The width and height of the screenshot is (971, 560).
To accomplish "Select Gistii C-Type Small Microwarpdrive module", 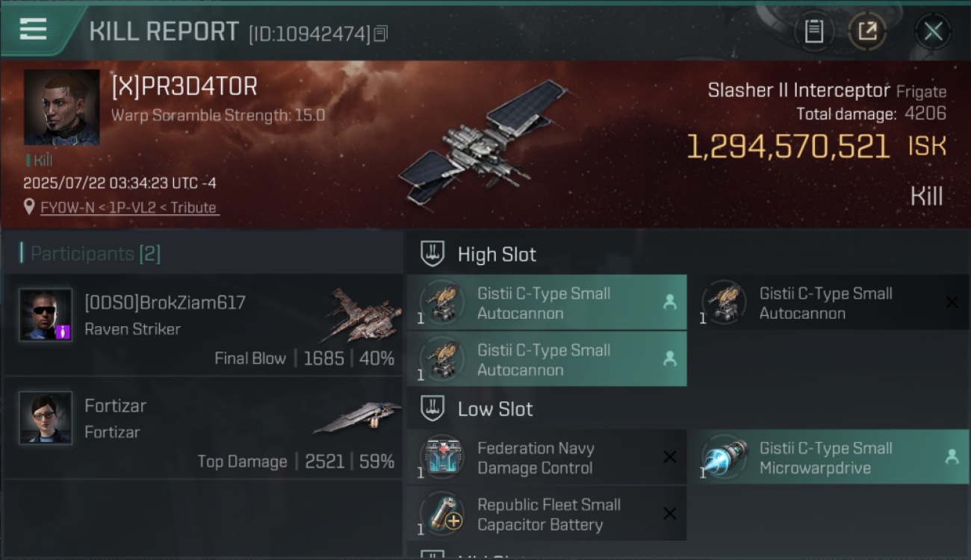I will pyautogui.click(x=828, y=457).
